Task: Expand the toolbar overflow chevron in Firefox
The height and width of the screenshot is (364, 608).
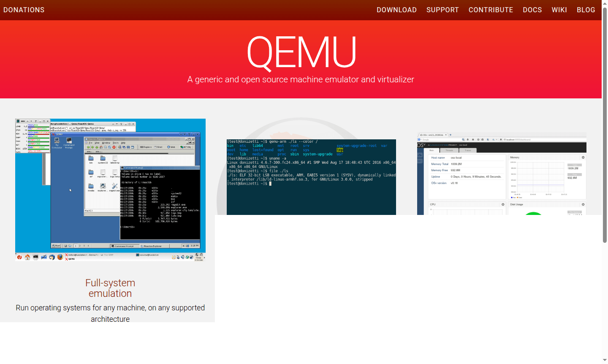Action: (497, 139)
